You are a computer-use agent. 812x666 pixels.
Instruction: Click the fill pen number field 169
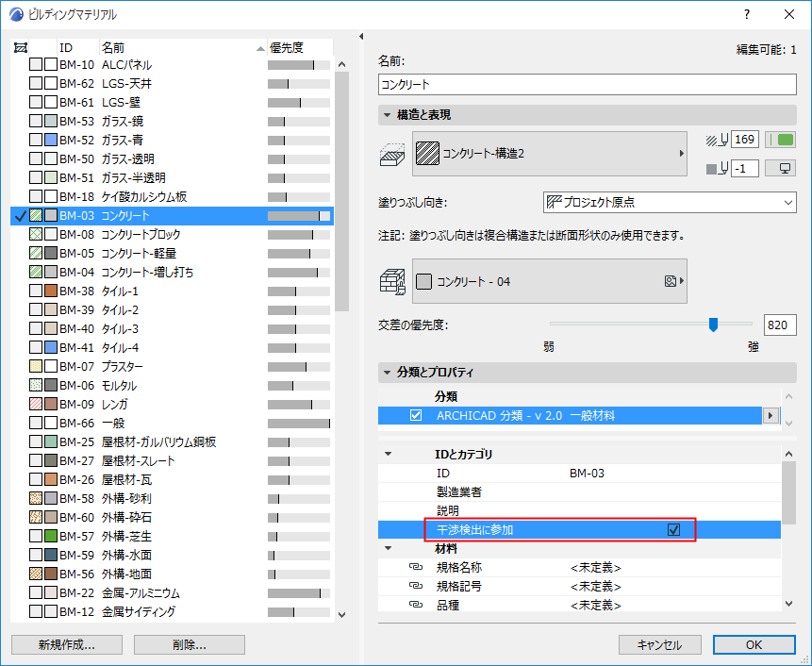(x=745, y=140)
